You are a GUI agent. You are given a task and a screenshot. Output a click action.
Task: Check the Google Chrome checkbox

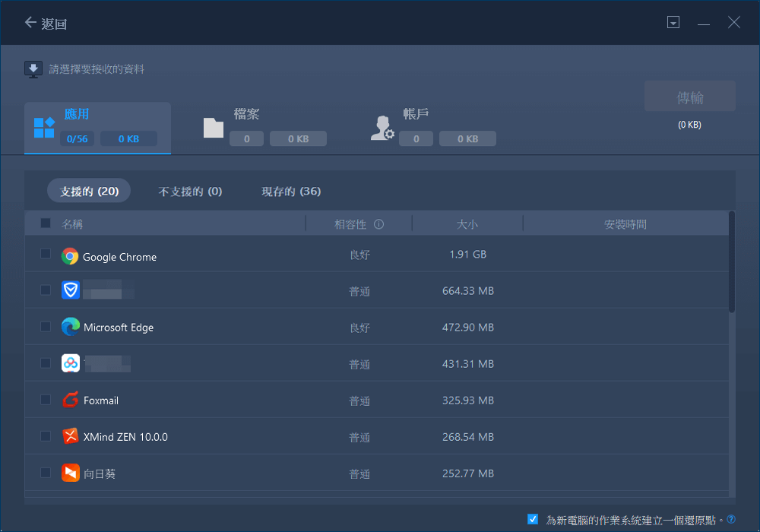46,254
